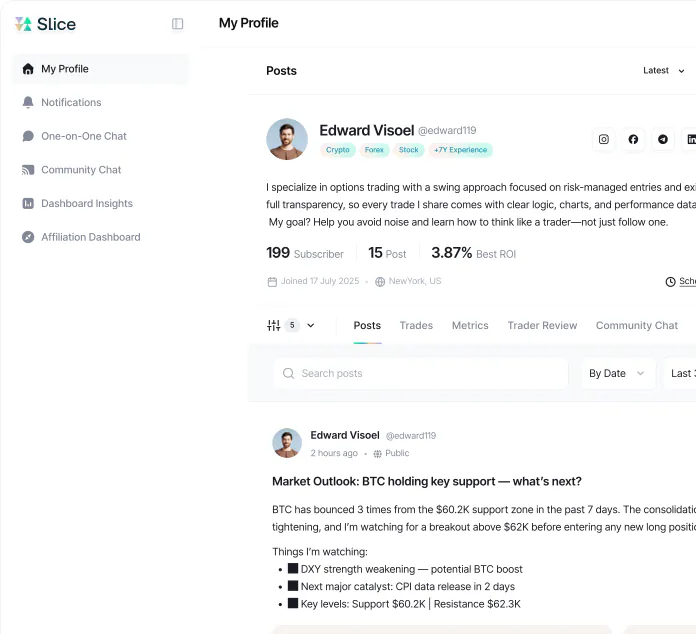
Task: Open the By Date dropdown
Action: 618,373
